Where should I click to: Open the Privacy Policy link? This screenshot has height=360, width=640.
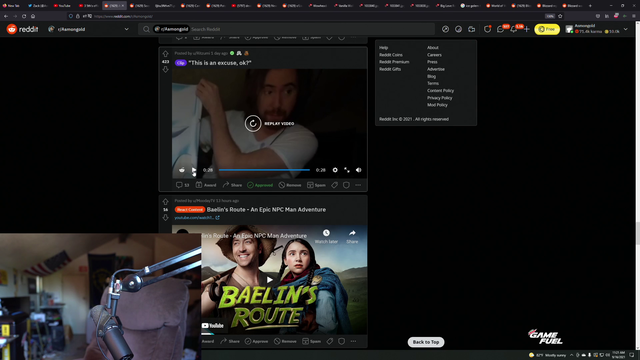pos(440,98)
